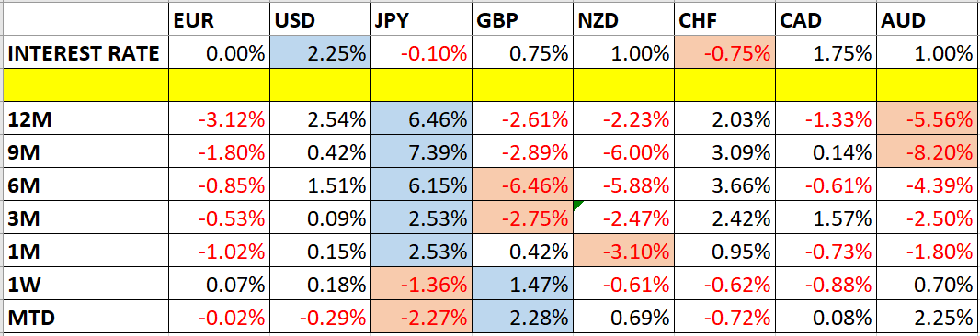
Task: Click the INTEREST RATE row label
Action: click(85, 54)
